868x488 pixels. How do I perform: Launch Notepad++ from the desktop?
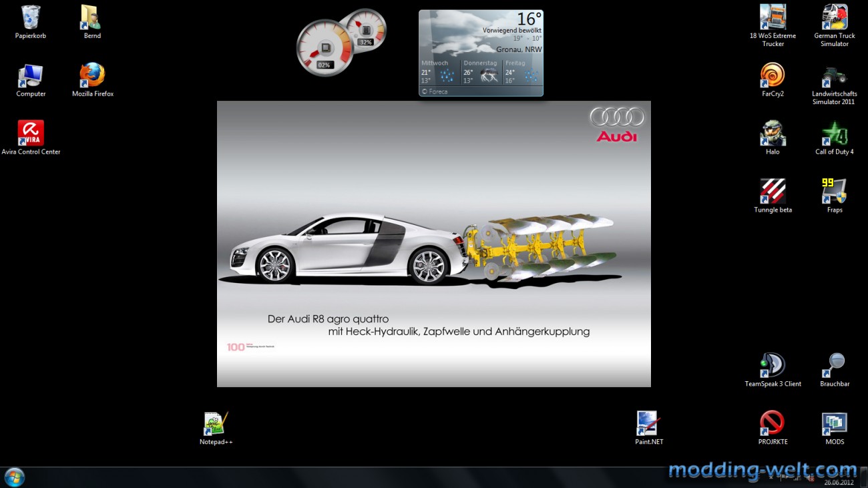(x=216, y=428)
